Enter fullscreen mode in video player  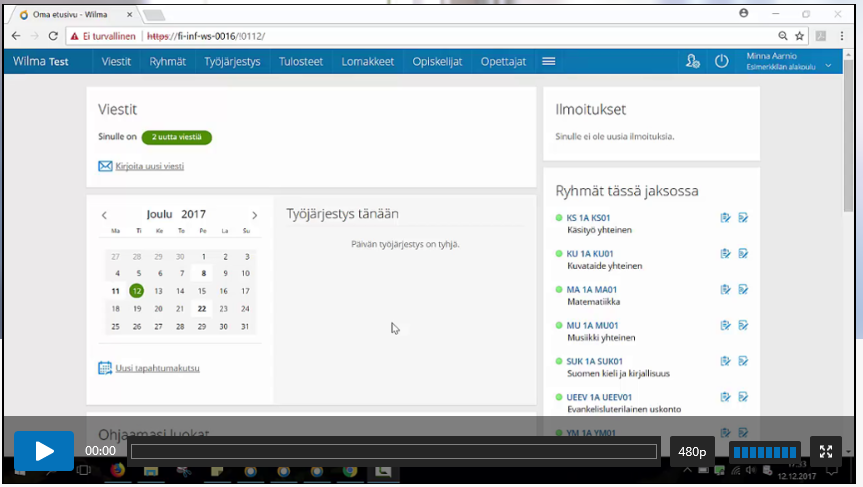pos(825,451)
